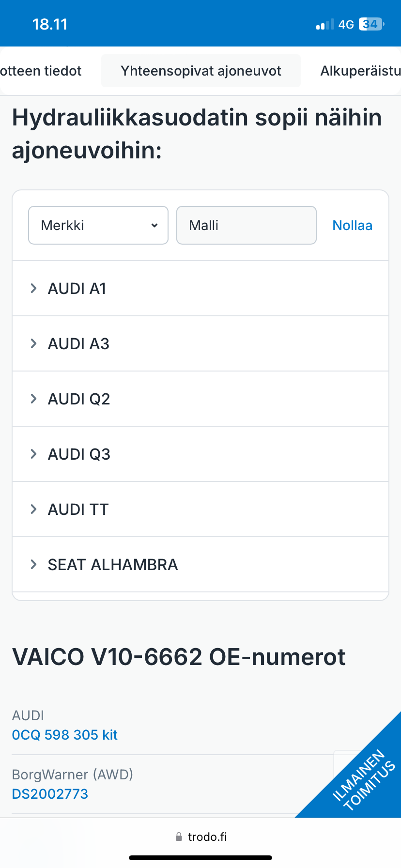This screenshot has height=868, width=401.
Task: Tap the lock icon in address bar
Action: point(179,837)
